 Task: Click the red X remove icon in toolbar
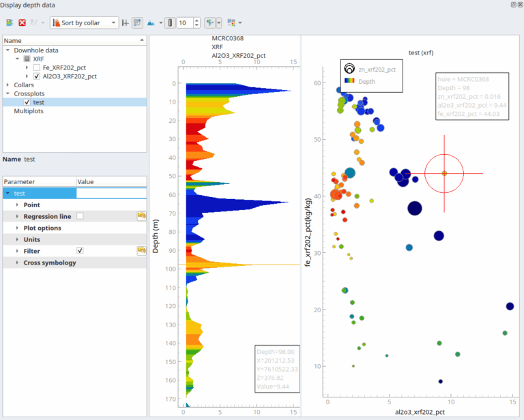click(x=22, y=22)
